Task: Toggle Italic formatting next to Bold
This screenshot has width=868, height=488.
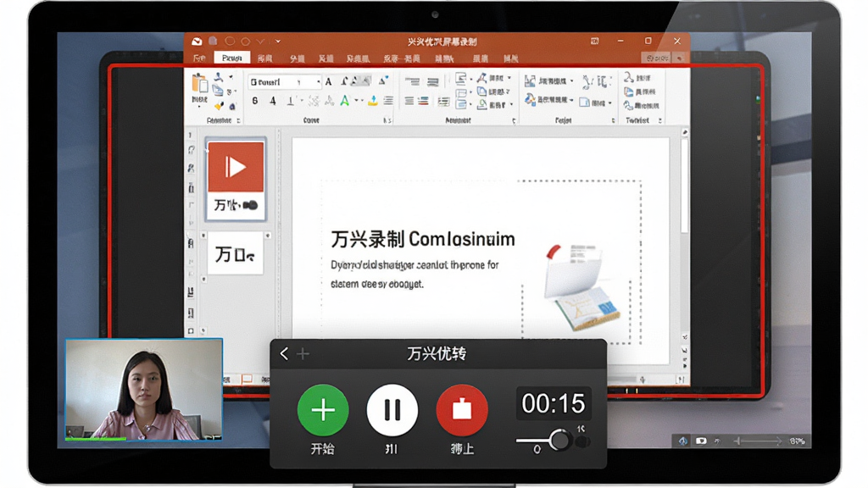Action: (272, 101)
